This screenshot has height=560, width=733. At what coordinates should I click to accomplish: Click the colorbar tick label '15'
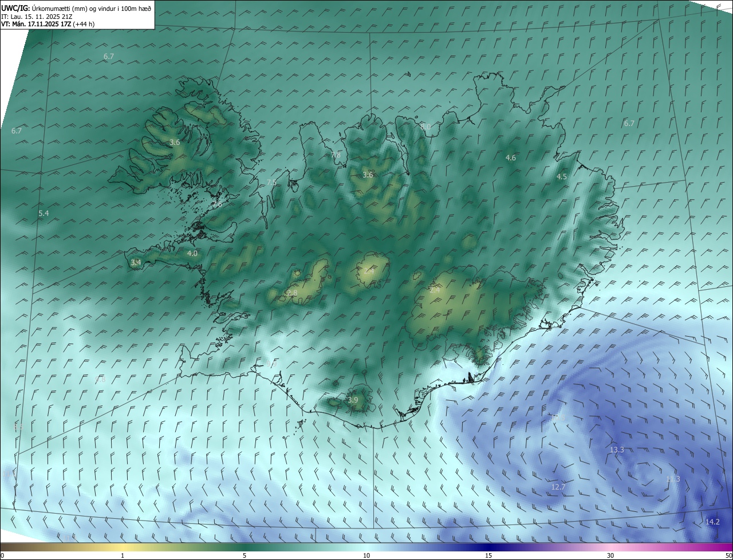488,555
